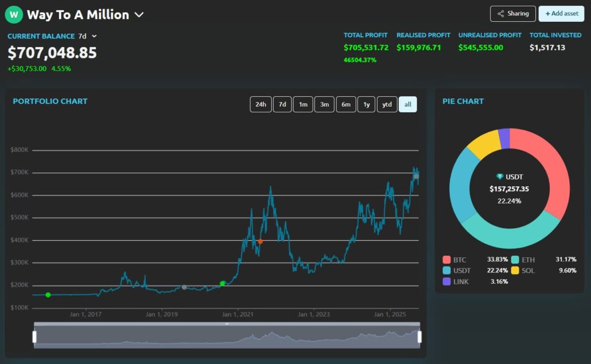
Task: Click the first green marker on chart line
Action: click(x=48, y=295)
